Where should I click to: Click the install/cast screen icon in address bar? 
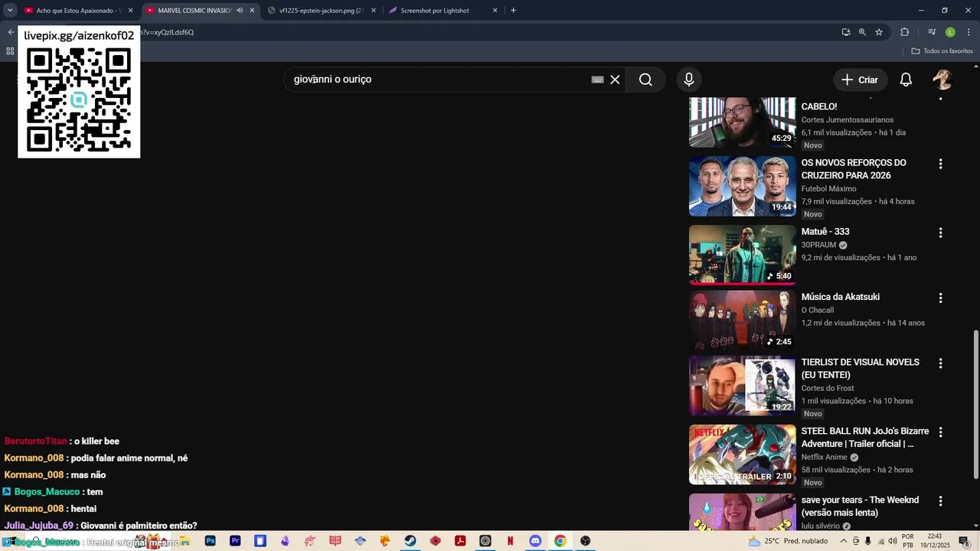845,32
